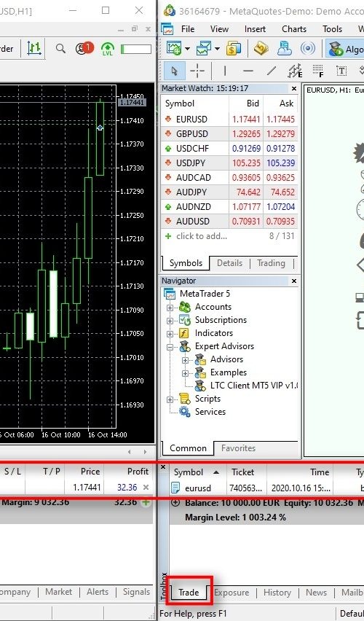Sort by the Symbol column header in Toolbox
This screenshot has height=621, width=364.
click(198, 472)
